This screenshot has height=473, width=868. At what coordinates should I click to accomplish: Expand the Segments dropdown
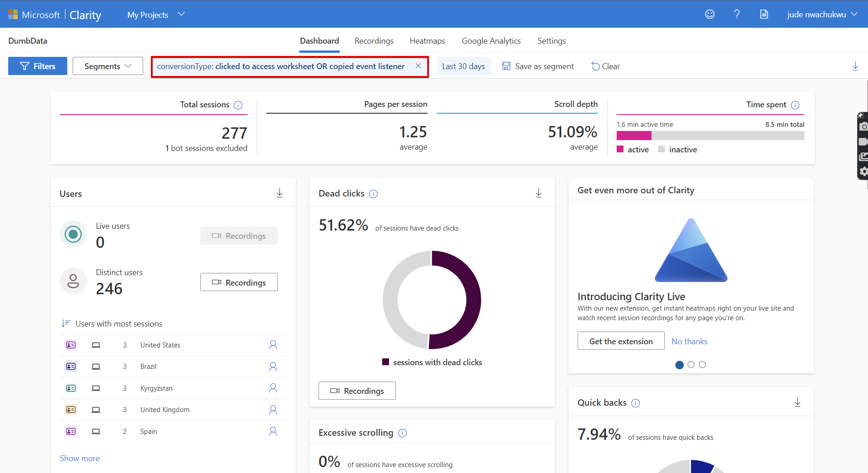click(107, 66)
